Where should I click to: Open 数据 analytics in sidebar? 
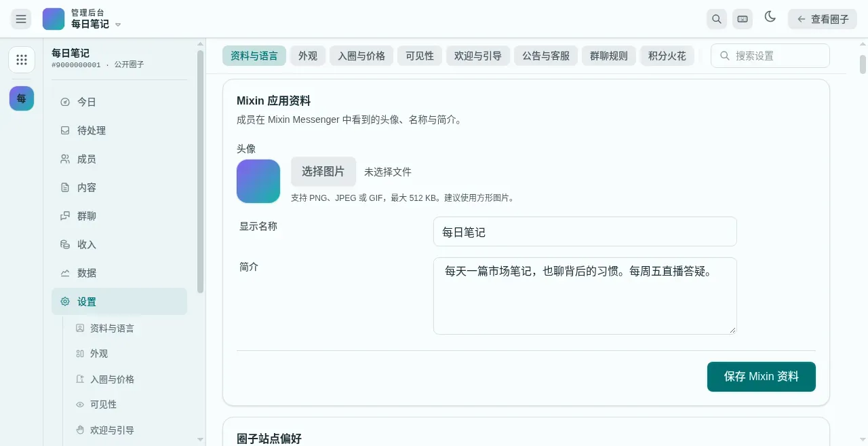tap(119, 273)
